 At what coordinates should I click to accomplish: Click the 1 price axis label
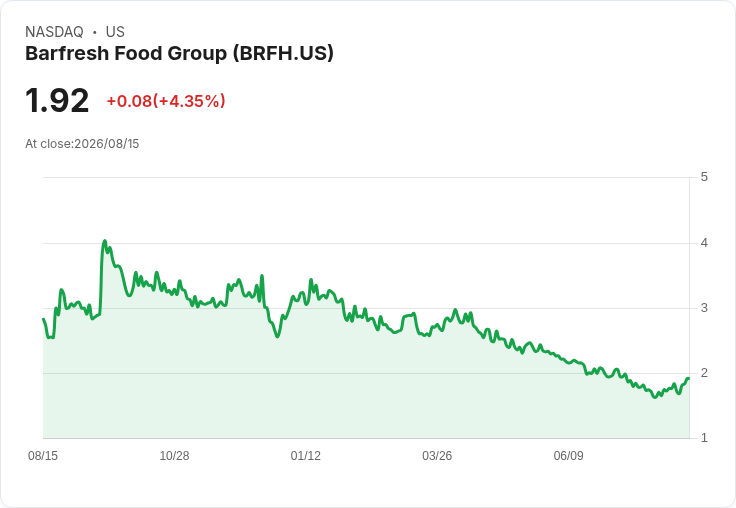704,438
